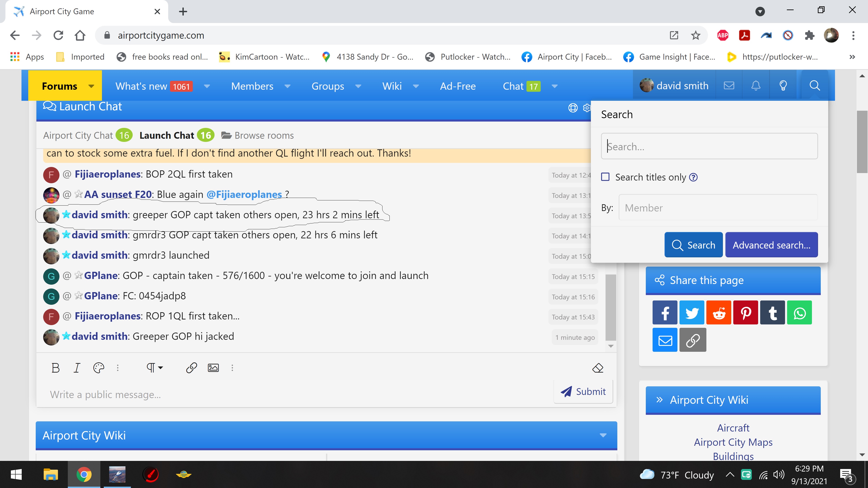Click the By Member field
This screenshot has width=868, height=488.
pyautogui.click(x=718, y=207)
